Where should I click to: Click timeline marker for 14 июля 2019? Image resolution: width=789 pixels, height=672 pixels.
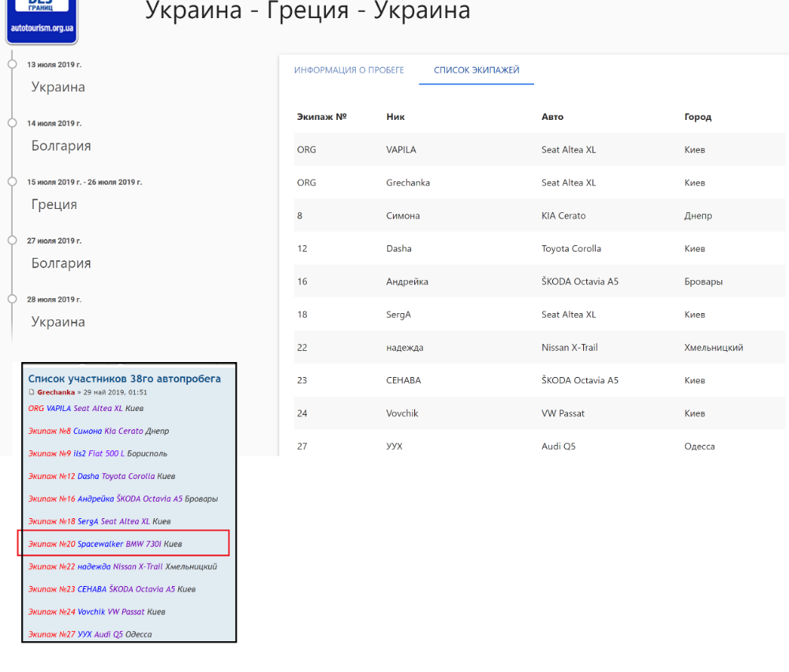[x=12, y=123]
